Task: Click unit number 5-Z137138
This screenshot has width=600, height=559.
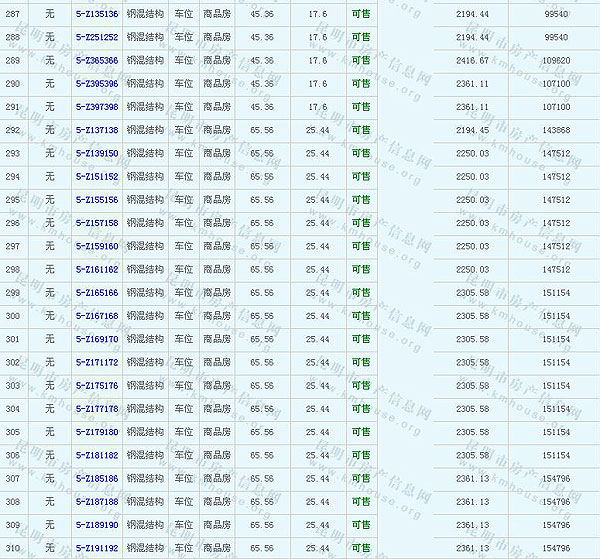Action: coord(96,130)
